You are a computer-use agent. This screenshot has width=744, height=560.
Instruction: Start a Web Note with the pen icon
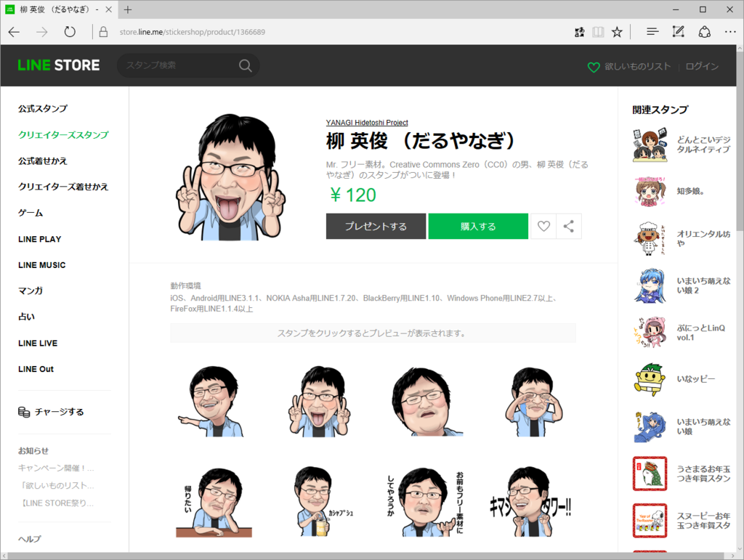678,32
